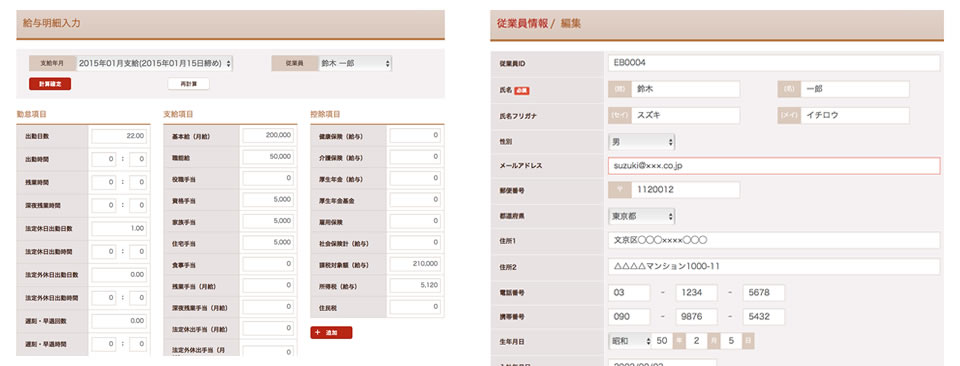This screenshot has width=960, height=366.
Task: Click the 深夜残業時間 minutes field
Action: (x=138, y=206)
